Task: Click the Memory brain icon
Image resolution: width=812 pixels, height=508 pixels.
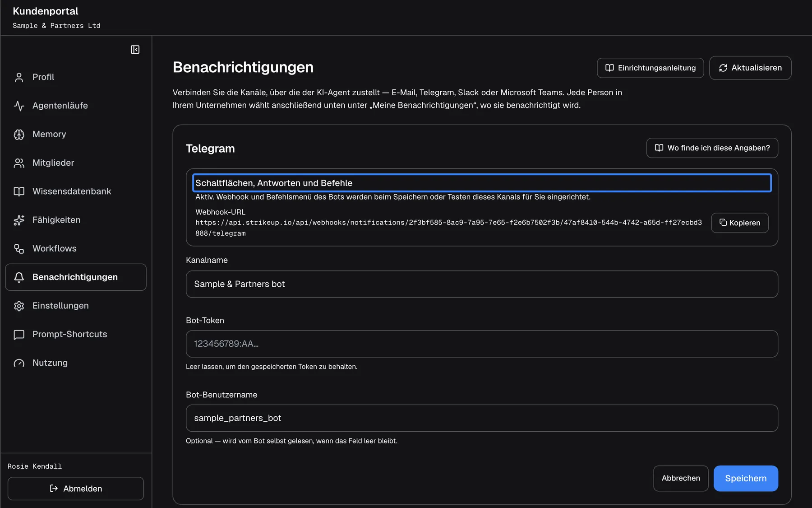Action: click(19, 134)
